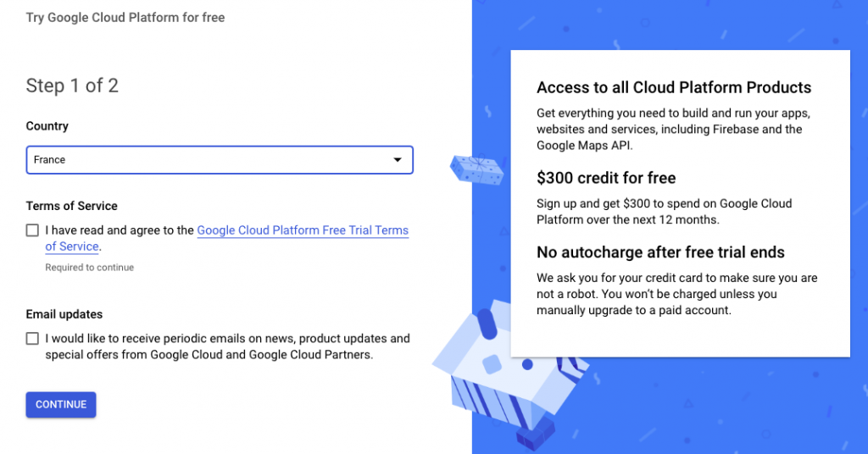Click the "I have read and agree" label text
Viewport: 868px width, 454px height.
pyautogui.click(x=120, y=230)
